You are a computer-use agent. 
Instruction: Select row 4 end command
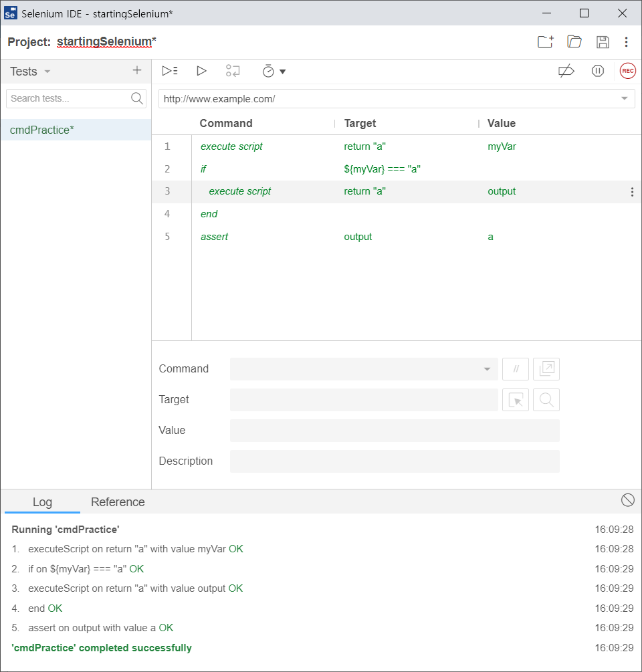click(x=397, y=214)
